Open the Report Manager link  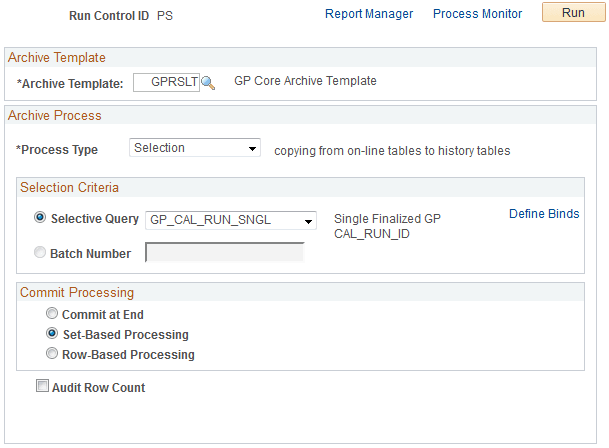(x=369, y=14)
